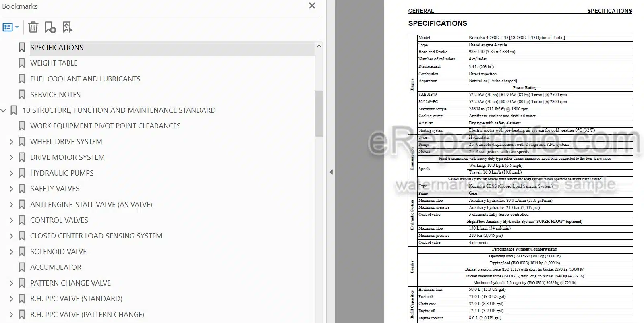Close the Bookmarks panel
This screenshot has height=323, width=644.
(312, 6)
